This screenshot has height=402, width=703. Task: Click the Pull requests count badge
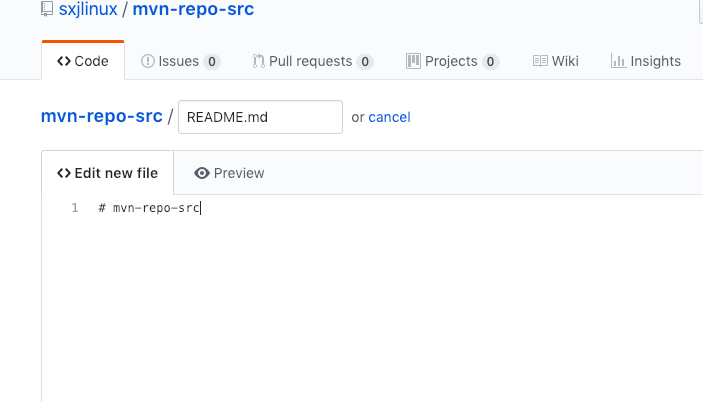[365, 62]
